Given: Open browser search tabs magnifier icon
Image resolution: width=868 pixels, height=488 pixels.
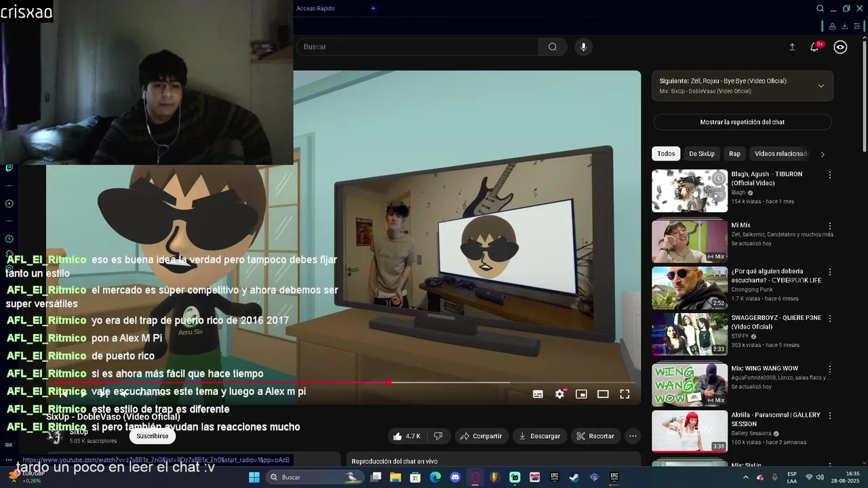Looking at the screenshot, I should [x=820, y=9].
